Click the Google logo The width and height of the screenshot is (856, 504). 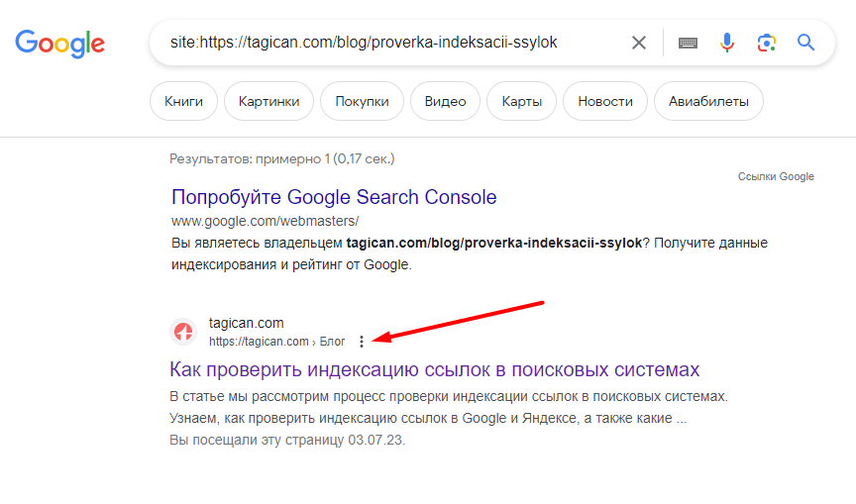click(x=59, y=43)
